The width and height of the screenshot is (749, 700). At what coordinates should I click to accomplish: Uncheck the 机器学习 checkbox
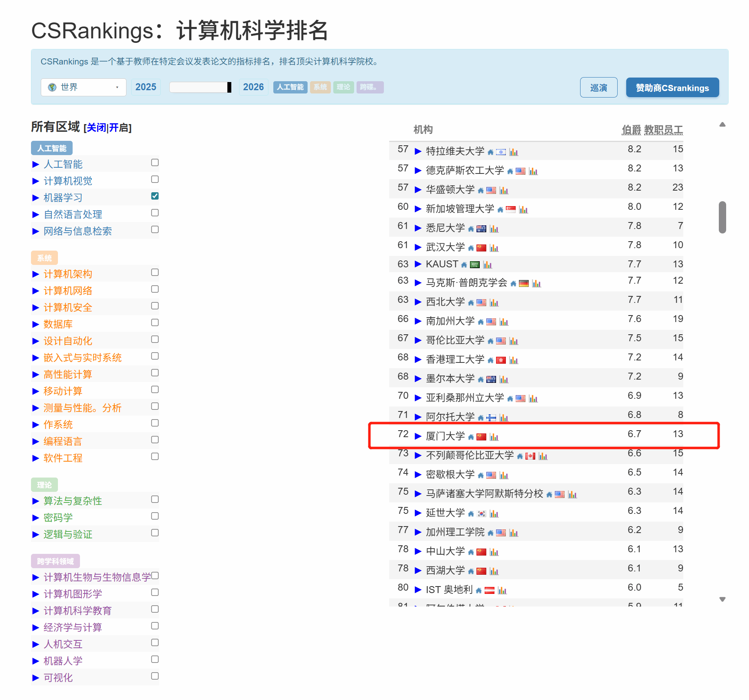click(x=155, y=196)
